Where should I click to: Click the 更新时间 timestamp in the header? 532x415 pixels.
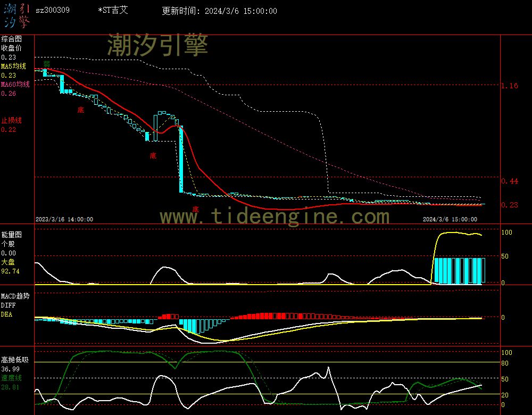[219, 11]
